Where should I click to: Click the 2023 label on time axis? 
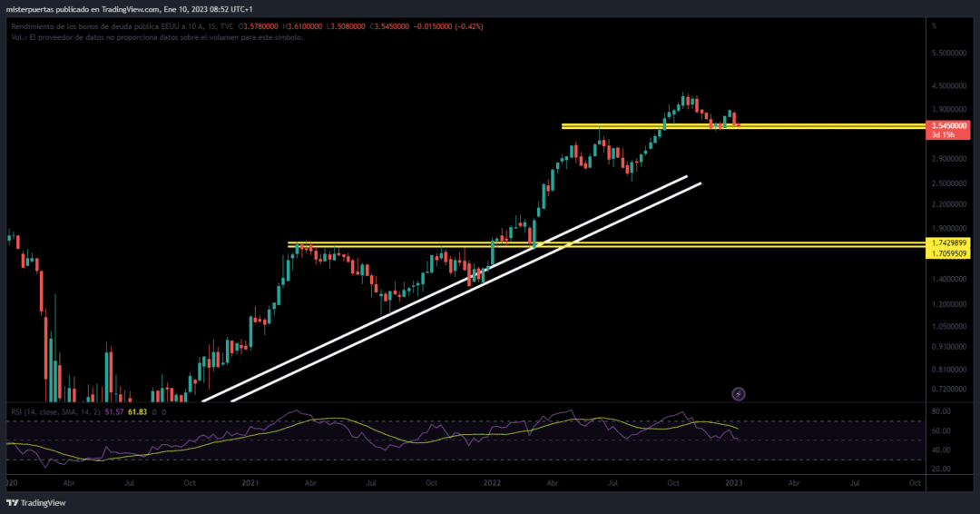[734, 485]
